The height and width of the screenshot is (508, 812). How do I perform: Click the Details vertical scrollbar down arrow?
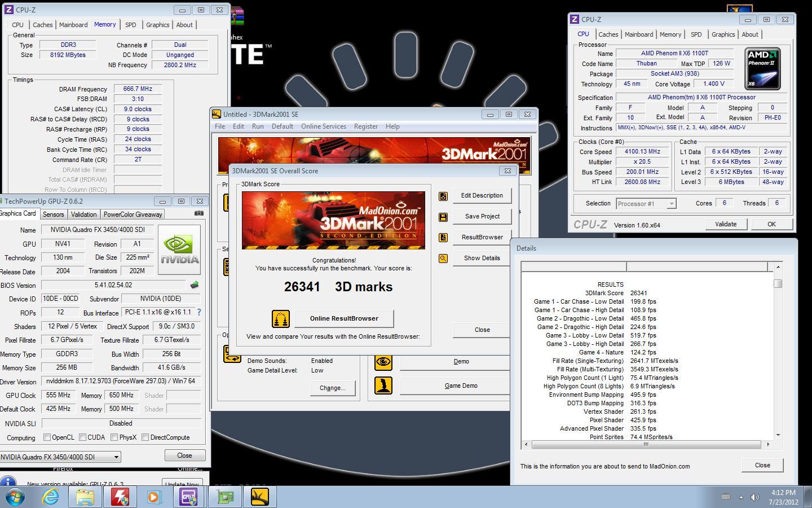pos(778,435)
